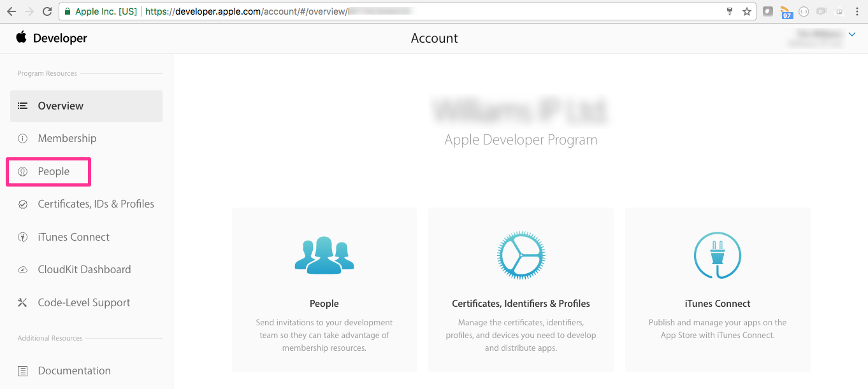The image size is (868, 389).
Task: Click the Apple Developer Program subtitle
Action: 521,140
